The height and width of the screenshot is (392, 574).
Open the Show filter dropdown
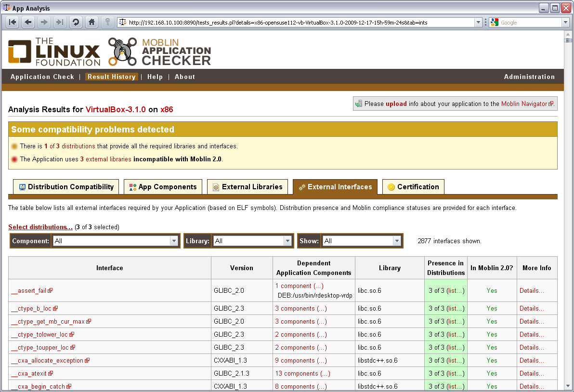[x=362, y=241]
